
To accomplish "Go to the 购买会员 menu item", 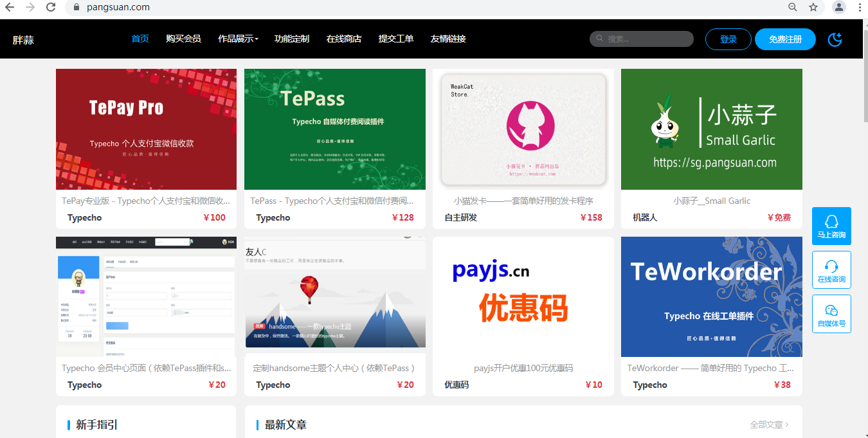I will pyautogui.click(x=183, y=39).
